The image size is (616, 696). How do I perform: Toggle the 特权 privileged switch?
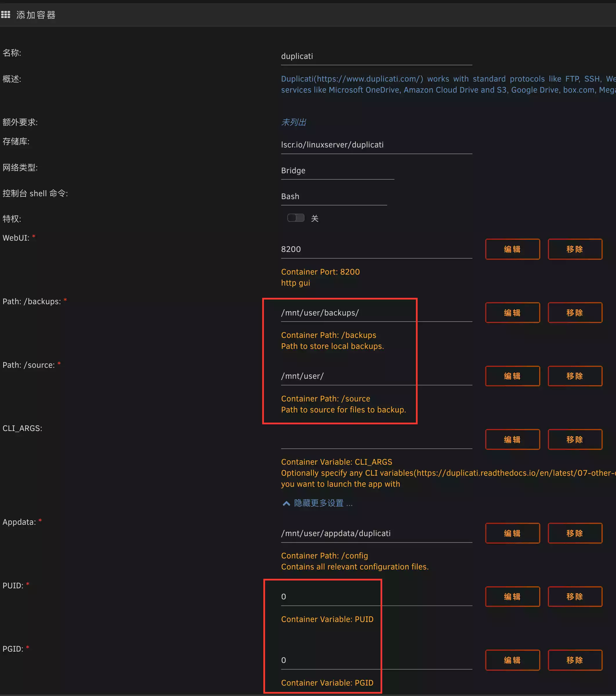tap(296, 218)
